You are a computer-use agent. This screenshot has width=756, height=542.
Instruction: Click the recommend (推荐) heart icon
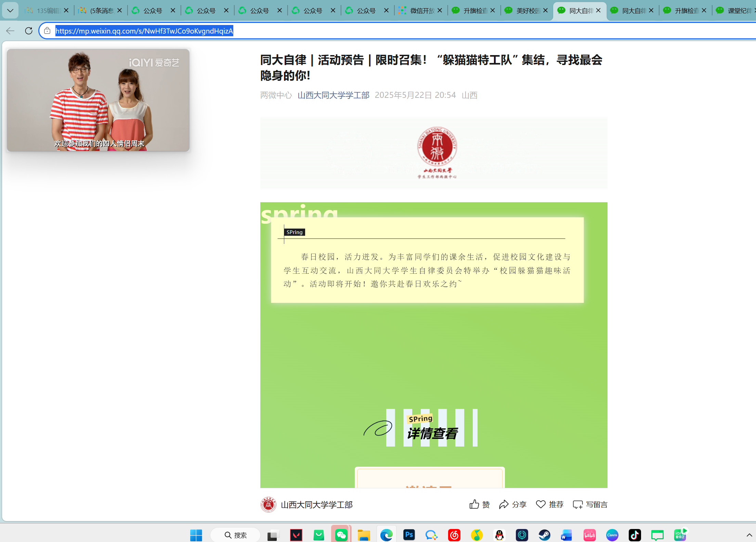pos(540,504)
